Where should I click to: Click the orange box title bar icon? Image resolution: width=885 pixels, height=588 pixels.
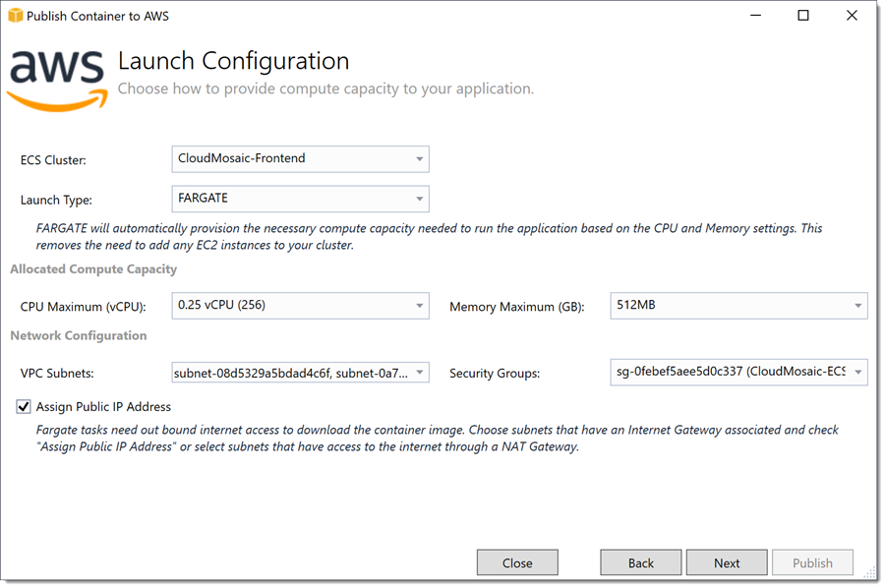pos(15,15)
